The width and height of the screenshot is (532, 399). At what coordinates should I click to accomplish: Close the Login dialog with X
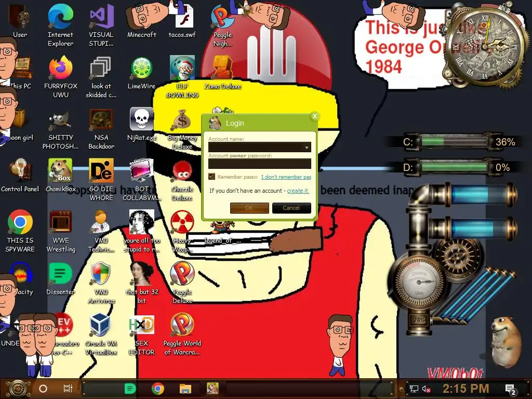[314, 116]
